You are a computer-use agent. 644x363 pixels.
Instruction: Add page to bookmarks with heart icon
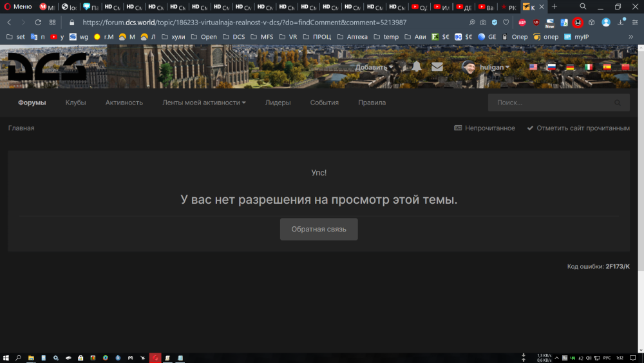coord(506,23)
